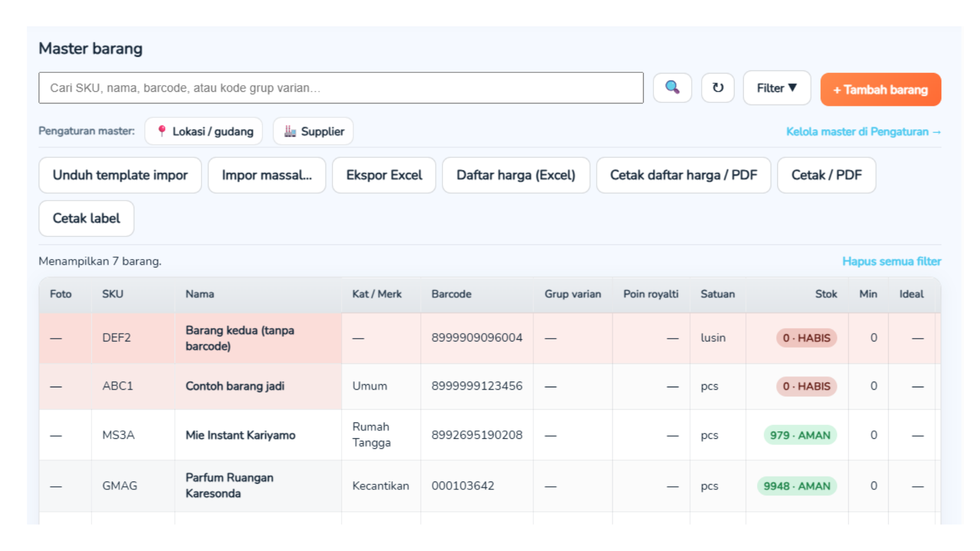Open the Filter dropdown
This screenshot has width=980, height=551.
click(776, 88)
